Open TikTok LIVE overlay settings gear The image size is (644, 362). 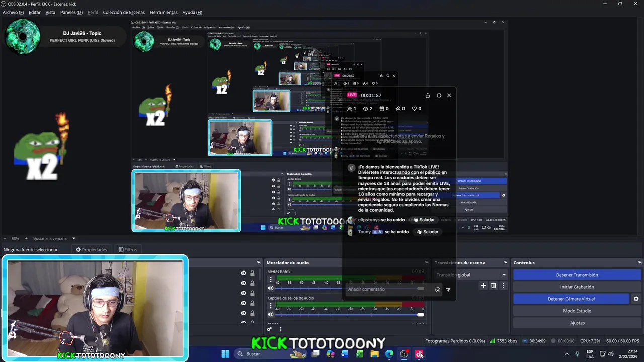[439, 95]
